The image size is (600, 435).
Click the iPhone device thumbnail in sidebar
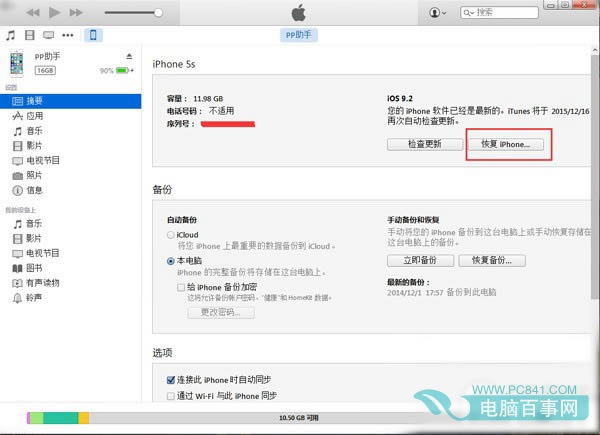click(x=17, y=64)
